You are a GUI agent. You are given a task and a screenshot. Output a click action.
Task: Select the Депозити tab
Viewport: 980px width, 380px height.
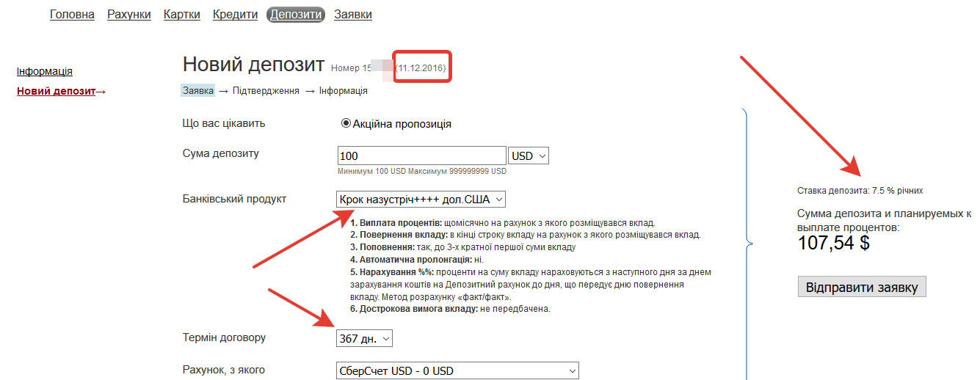point(296,15)
